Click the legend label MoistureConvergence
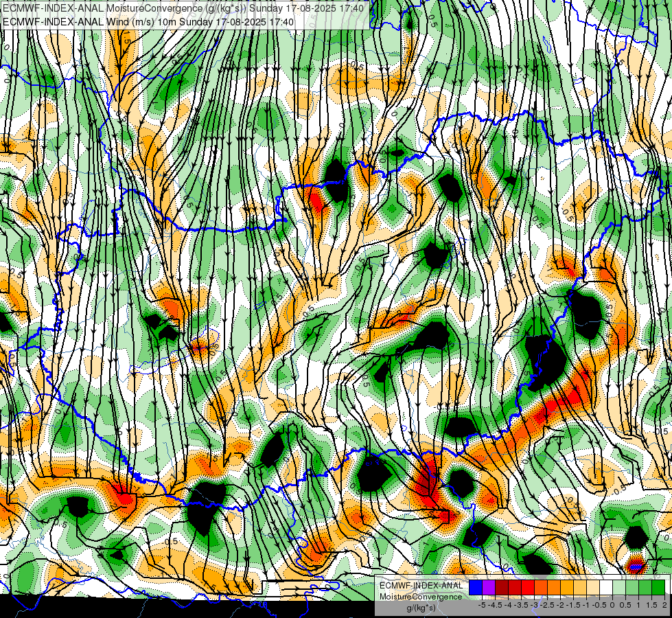This screenshot has width=672, height=618. 421,597
